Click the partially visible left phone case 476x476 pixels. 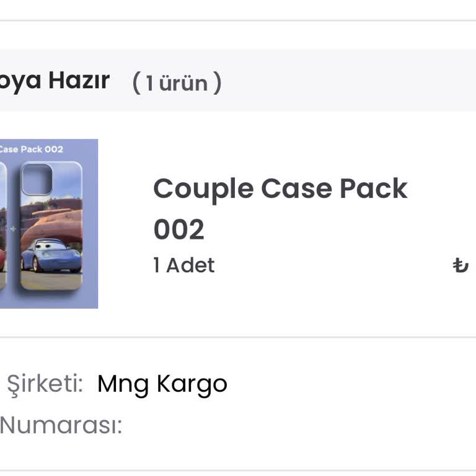click(3, 225)
